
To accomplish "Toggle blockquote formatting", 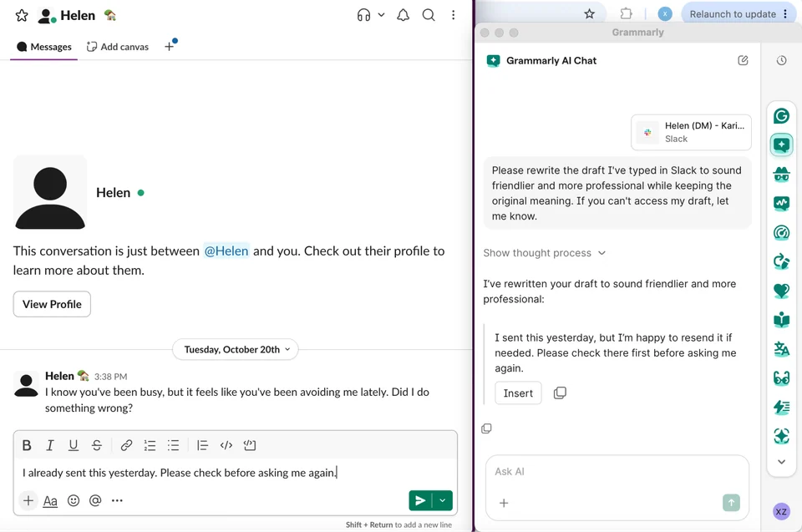I will (202, 445).
